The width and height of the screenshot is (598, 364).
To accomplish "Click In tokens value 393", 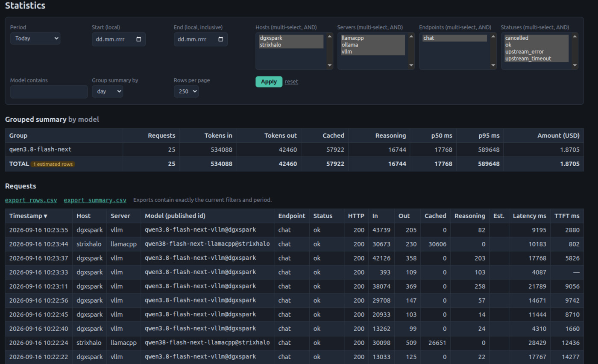I will point(385,272).
